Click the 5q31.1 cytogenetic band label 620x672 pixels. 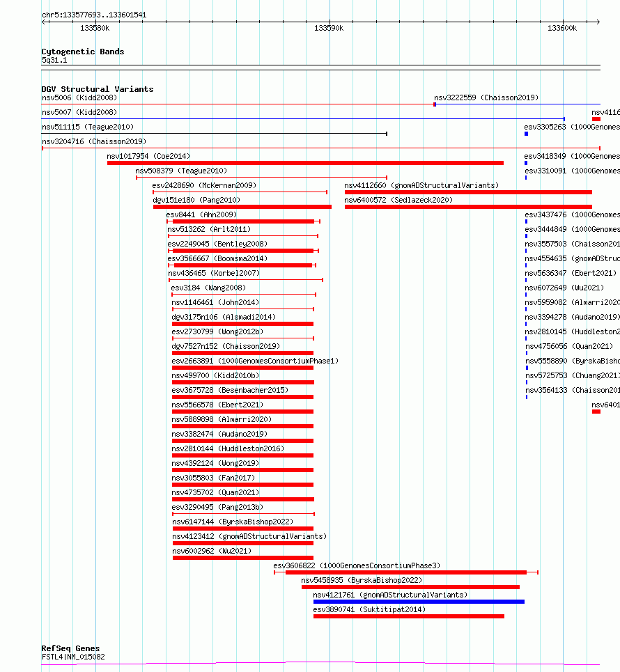54,60
